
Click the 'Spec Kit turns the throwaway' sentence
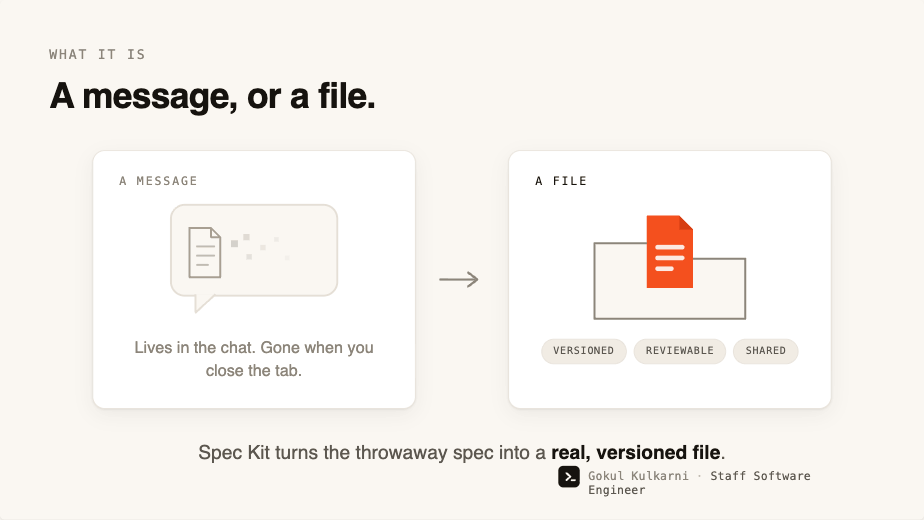click(461, 452)
